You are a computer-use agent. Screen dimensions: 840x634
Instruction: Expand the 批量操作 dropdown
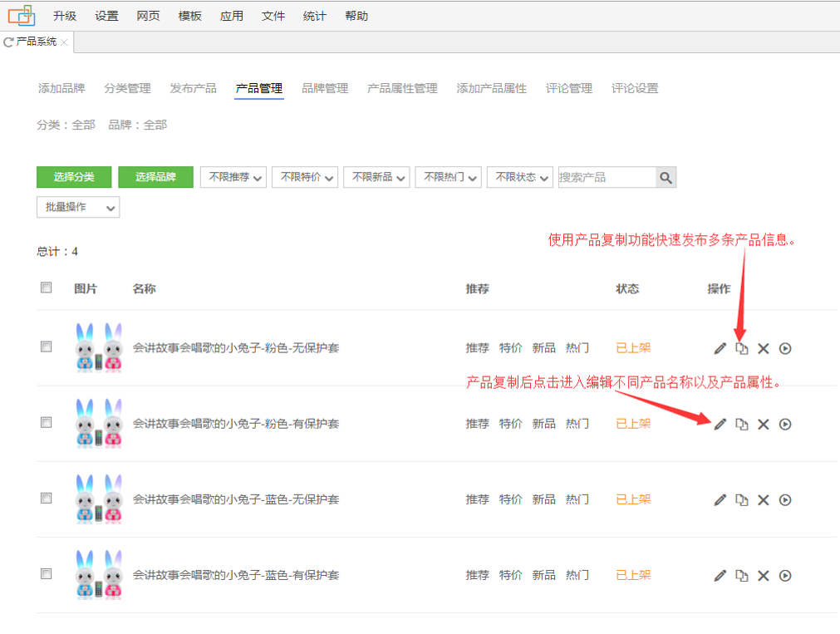tap(78, 207)
